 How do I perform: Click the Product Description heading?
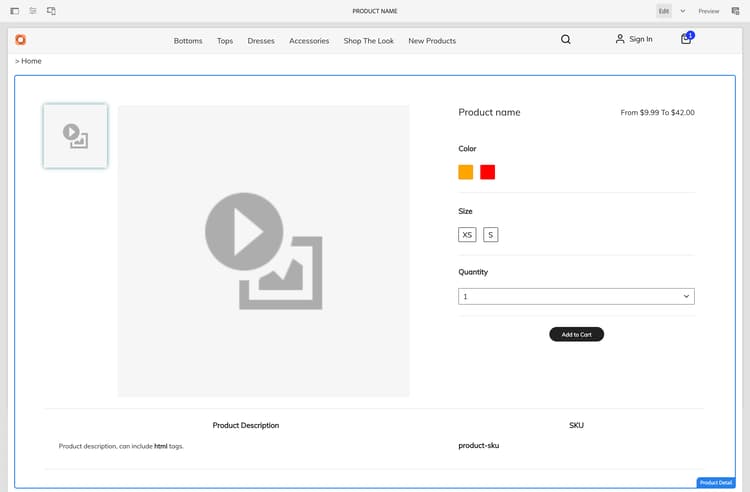246,426
